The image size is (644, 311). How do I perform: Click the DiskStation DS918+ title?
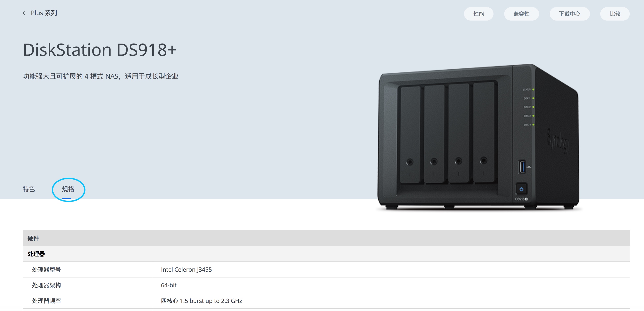tap(100, 50)
